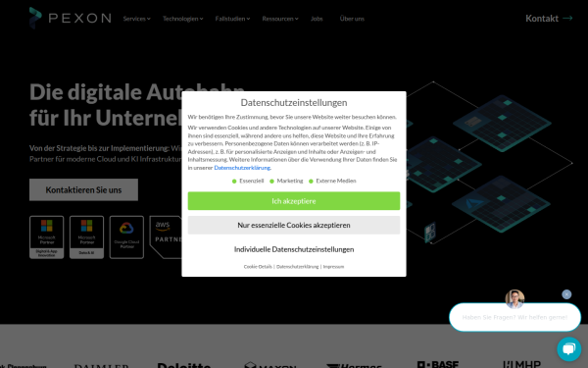Open Impressum link in dialog
The width and height of the screenshot is (588, 368).
click(x=333, y=267)
